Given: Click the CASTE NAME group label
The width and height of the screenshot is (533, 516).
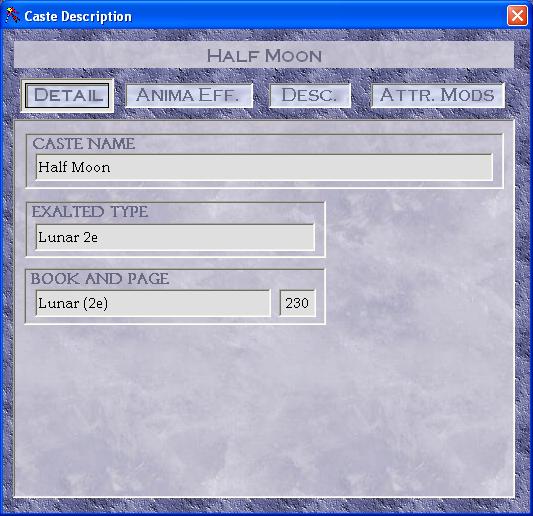Looking at the screenshot, I should point(84,143).
